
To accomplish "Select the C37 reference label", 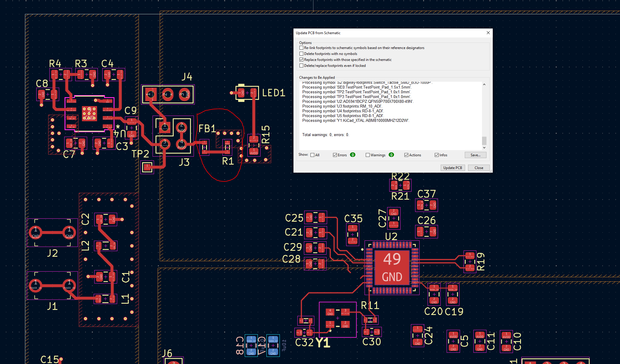I will (x=426, y=194).
